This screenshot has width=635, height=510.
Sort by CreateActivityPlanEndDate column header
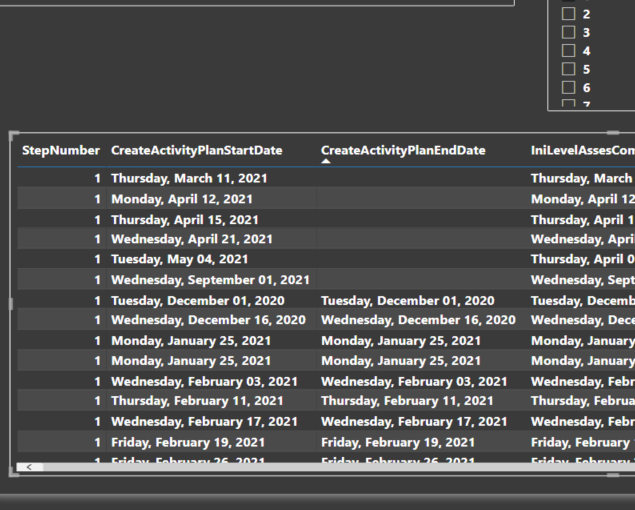coord(403,151)
